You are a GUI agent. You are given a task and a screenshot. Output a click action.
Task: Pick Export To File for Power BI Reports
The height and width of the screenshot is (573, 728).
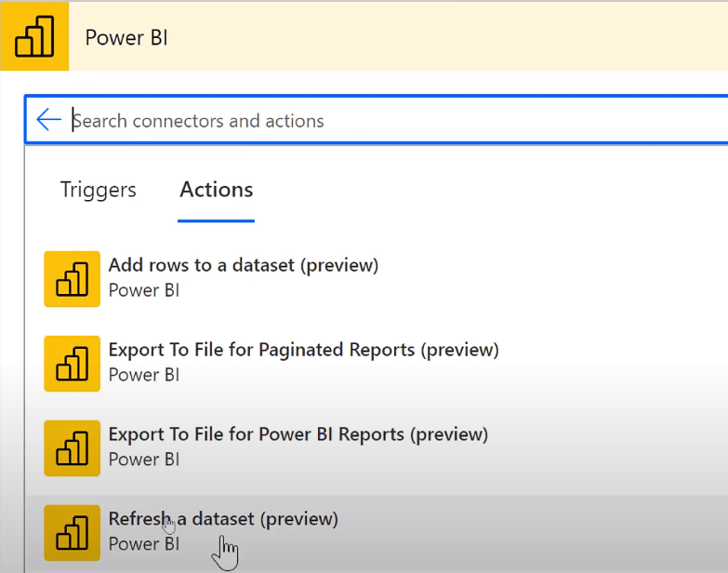tap(377, 448)
